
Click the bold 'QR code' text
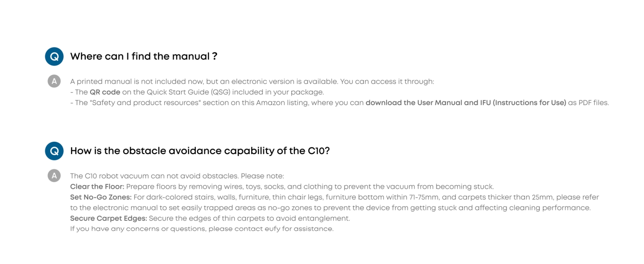click(105, 92)
